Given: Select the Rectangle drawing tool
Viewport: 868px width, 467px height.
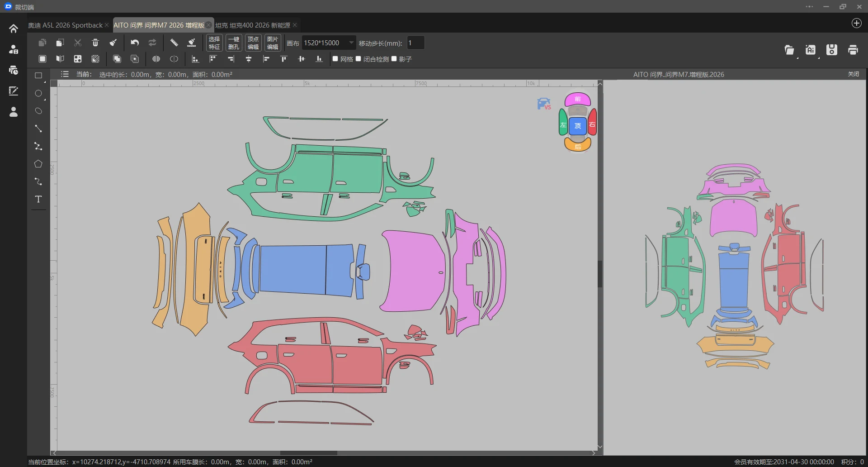Looking at the screenshot, I should (x=38, y=76).
